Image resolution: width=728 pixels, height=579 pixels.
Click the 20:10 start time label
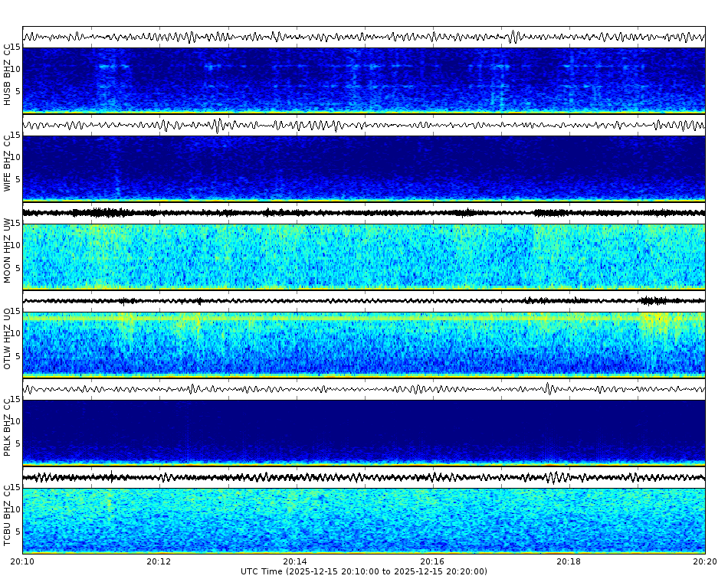pyautogui.click(x=23, y=561)
